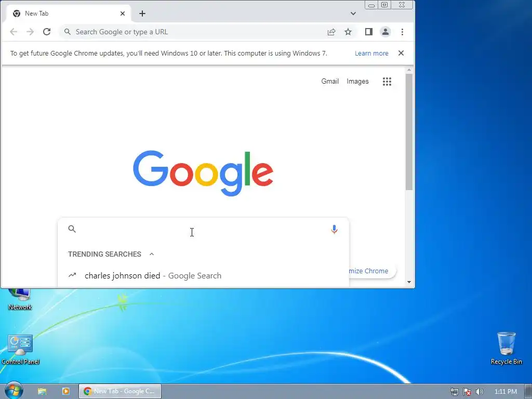Click the Google logo

[x=203, y=174]
